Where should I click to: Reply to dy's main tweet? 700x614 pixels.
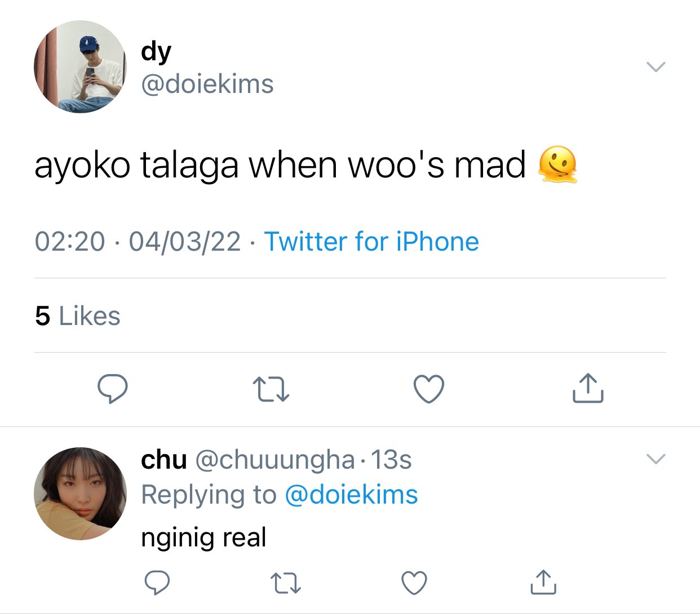113,389
